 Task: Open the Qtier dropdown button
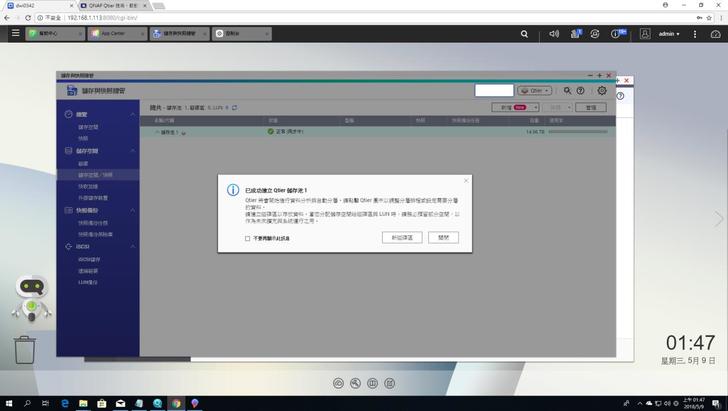pyautogui.click(x=534, y=91)
